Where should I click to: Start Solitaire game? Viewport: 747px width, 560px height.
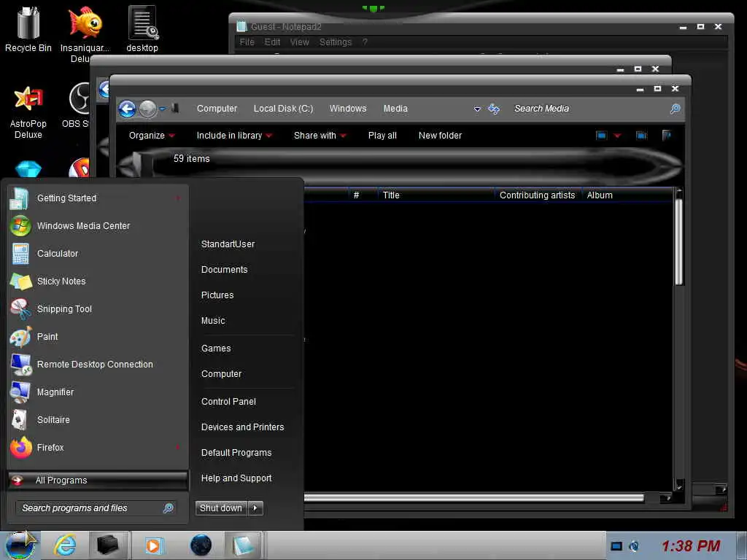pos(97,419)
